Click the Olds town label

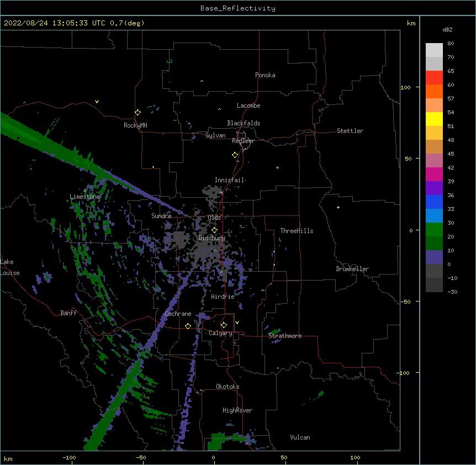click(214, 218)
